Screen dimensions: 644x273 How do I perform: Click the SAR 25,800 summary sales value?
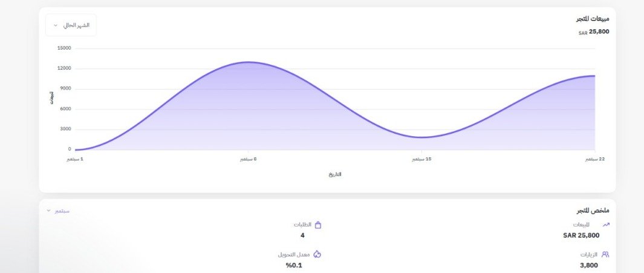(581, 235)
